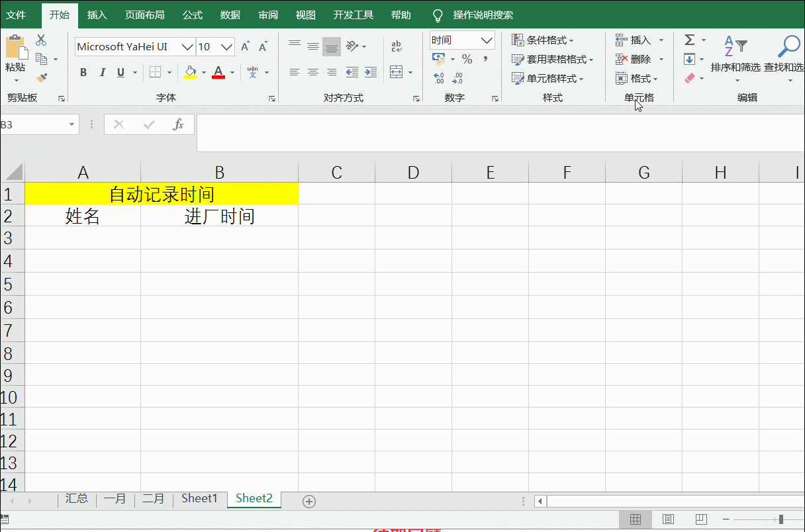This screenshot has height=532, width=805.
Task: Click Increase Decimal icon
Action: (x=439, y=78)
